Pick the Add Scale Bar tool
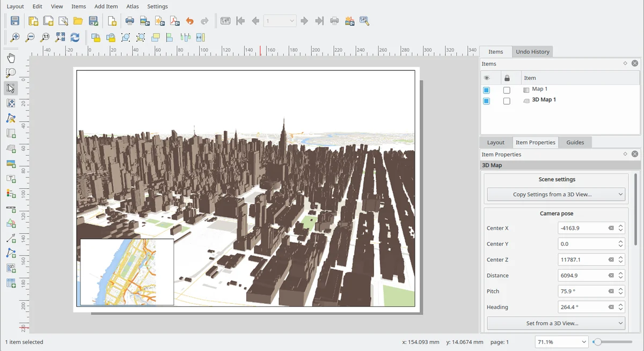This screenshot has width=644, height=351. 11,209
